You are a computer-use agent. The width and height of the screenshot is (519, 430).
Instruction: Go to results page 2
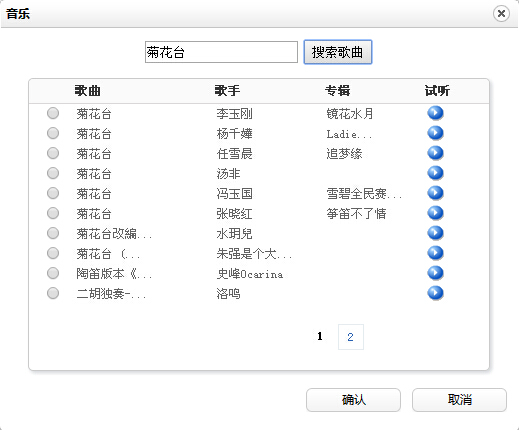[350, 337]
